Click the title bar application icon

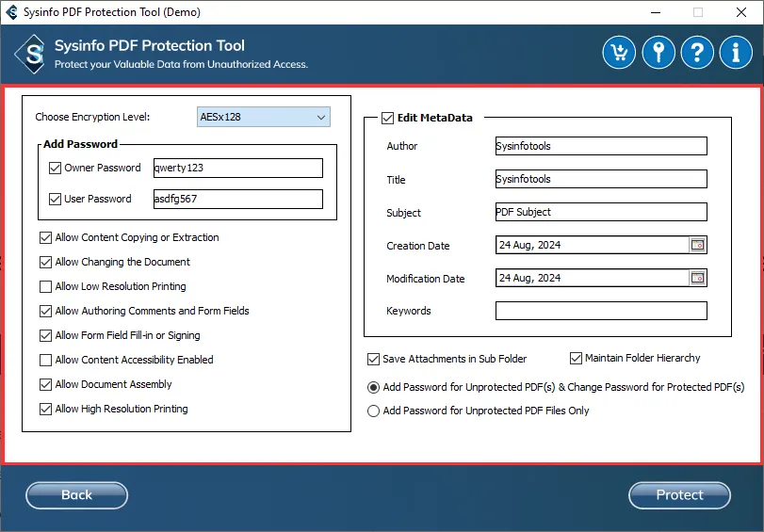pos(13,12)
